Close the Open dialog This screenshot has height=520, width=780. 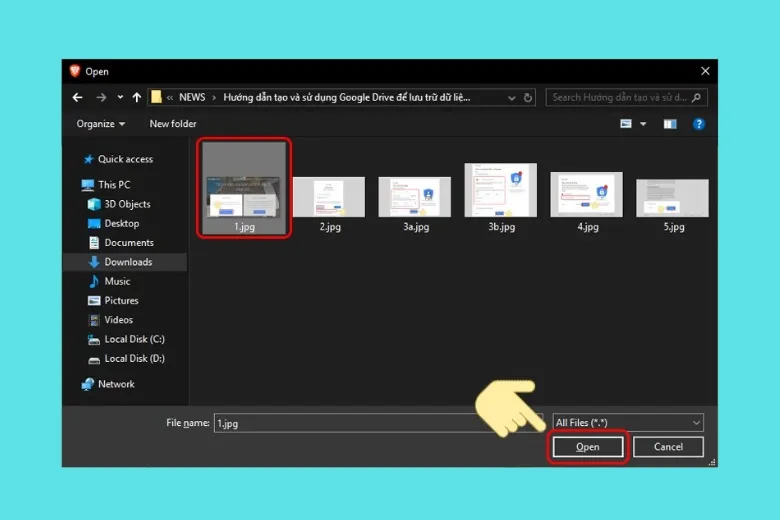click(705, 71)
